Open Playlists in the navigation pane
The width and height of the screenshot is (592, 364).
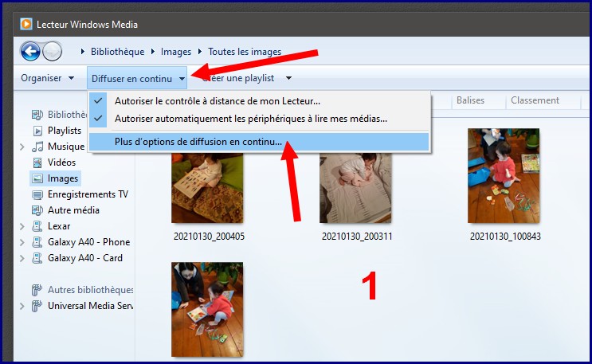point(65,131)
